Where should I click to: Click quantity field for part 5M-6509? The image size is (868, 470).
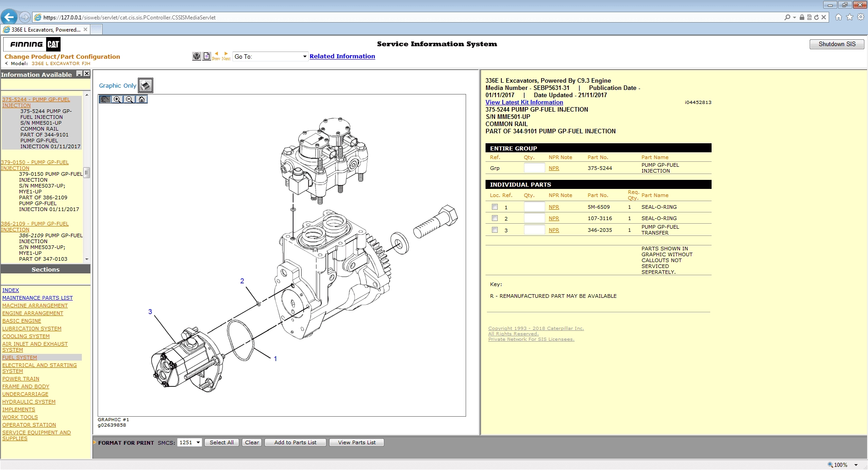pyautogui.click(x=534, y=207)
